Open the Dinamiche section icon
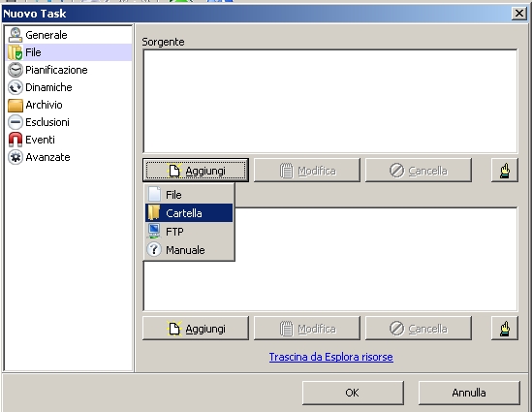The image size is (532, 412). point(16,87)
